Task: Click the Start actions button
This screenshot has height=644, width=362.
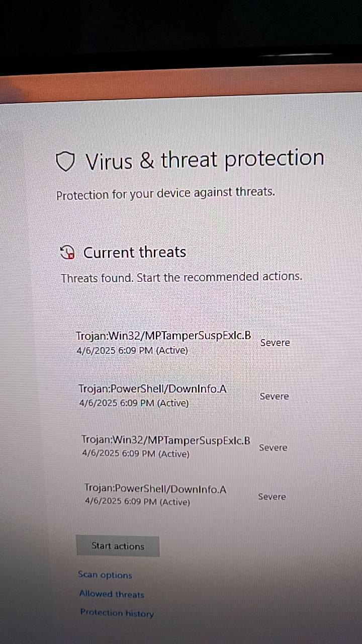Action: click(118, 546)
